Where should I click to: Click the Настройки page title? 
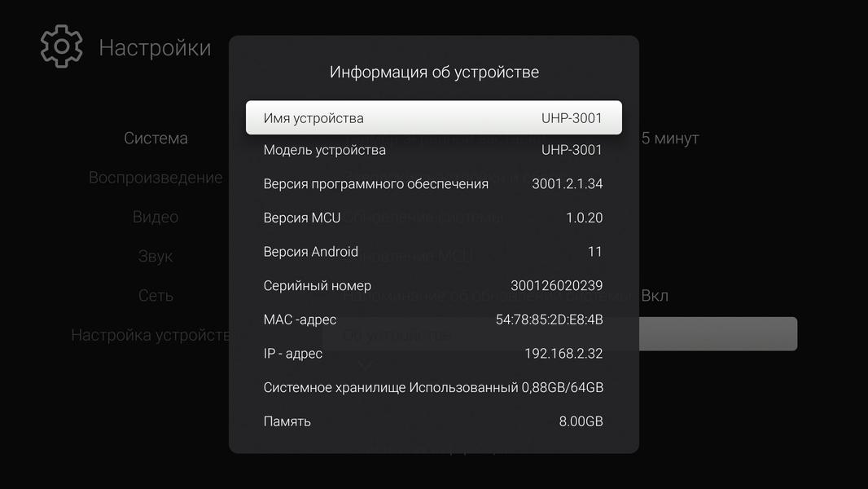(155, 47)
